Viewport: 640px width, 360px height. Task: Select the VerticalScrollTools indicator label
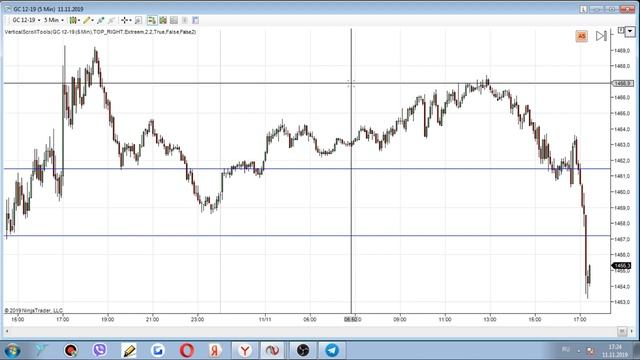100,32
